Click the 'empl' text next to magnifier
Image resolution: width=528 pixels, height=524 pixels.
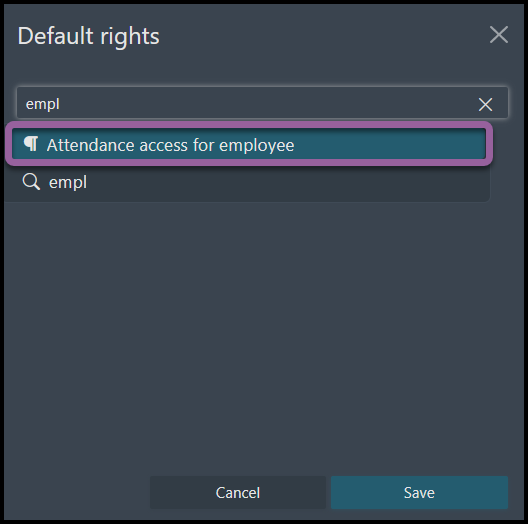(x=68, y=183)
